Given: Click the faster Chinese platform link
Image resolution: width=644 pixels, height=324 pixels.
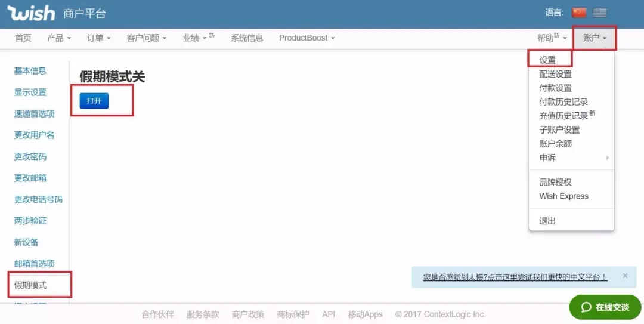Looking at the screenshot, I should (515, 277).
